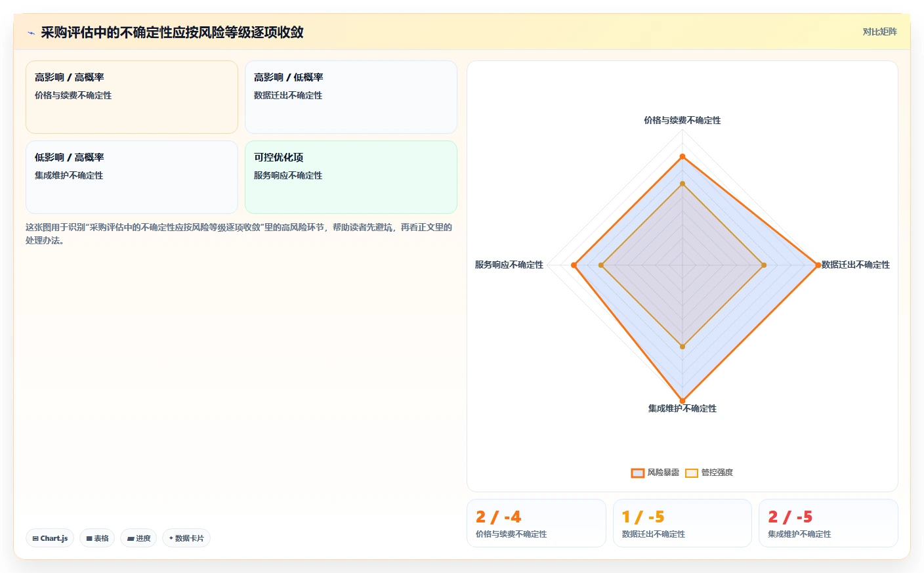Click 集成维护不确定性 text in 低影响 / 高概率 card
924x573 pixels.
click(69, 175)
